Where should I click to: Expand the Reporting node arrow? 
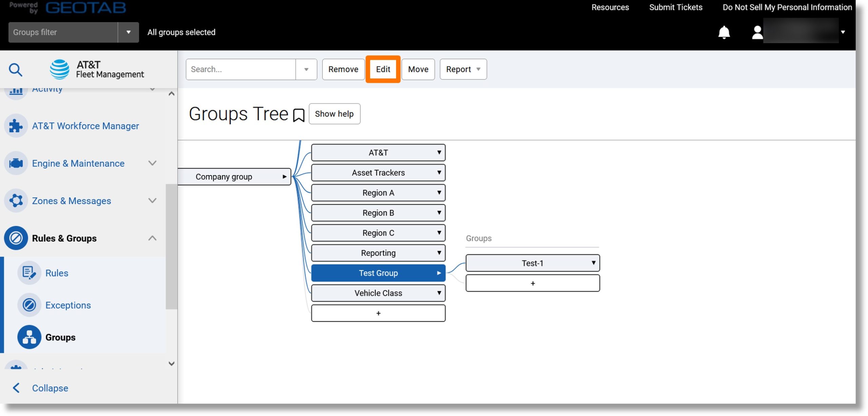439,252
